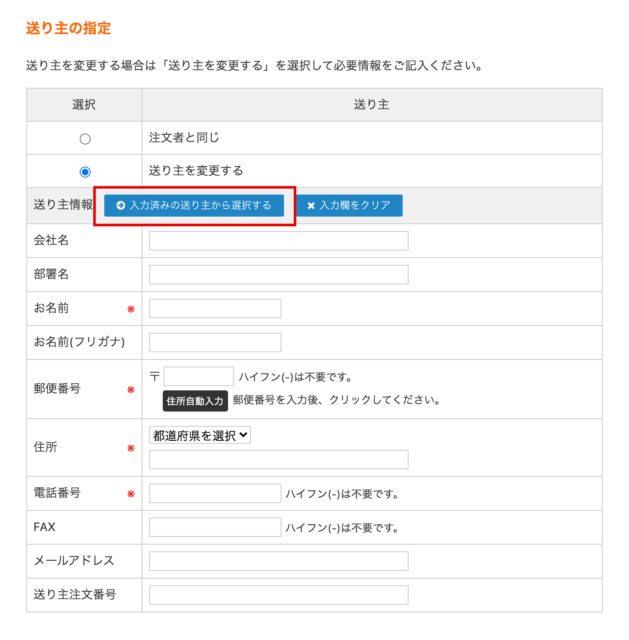The width and height of the screenshot is (629, 640).
Task: Click the メールアドレス input field
Action: (x=278, y=561)
